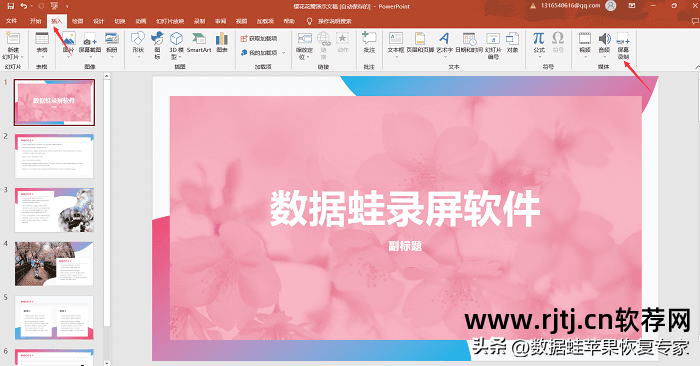Switch to the Draw (绘图) tab
Image resolution: width=700 pixels, height=366 pixels.
(x=78, y=21)
